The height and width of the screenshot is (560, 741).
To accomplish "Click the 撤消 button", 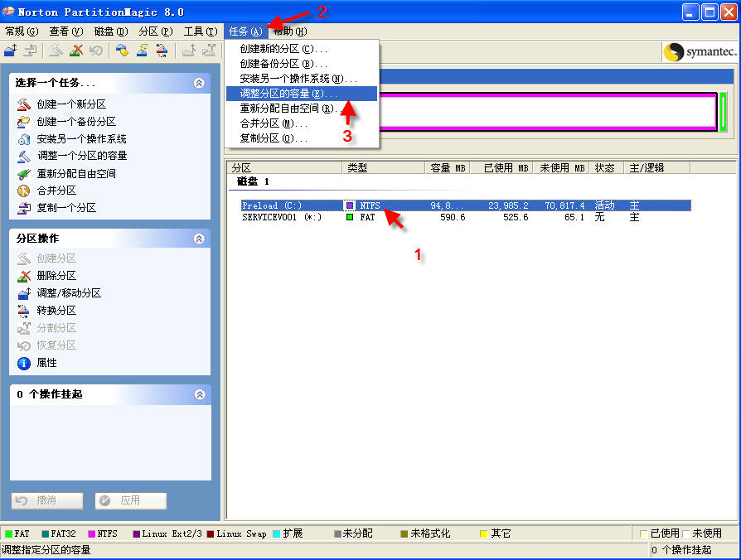I will pyautogui.click(x=47, y=500).
